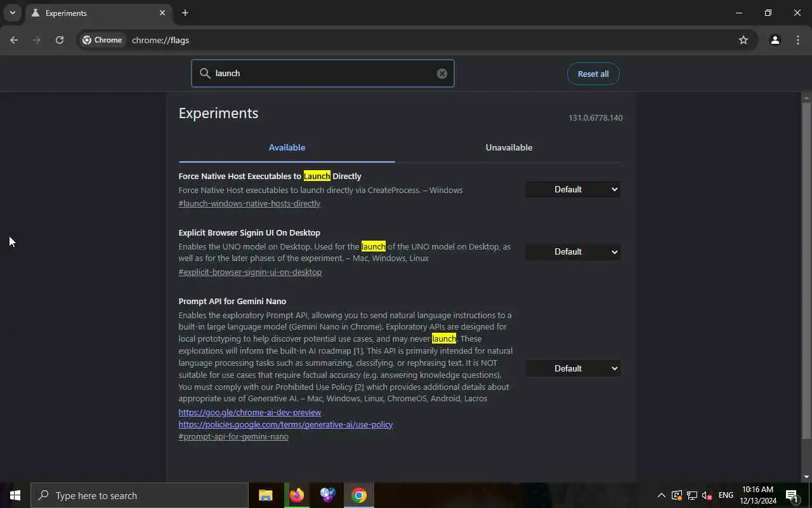Open the network tray icon

coord(692,495)
